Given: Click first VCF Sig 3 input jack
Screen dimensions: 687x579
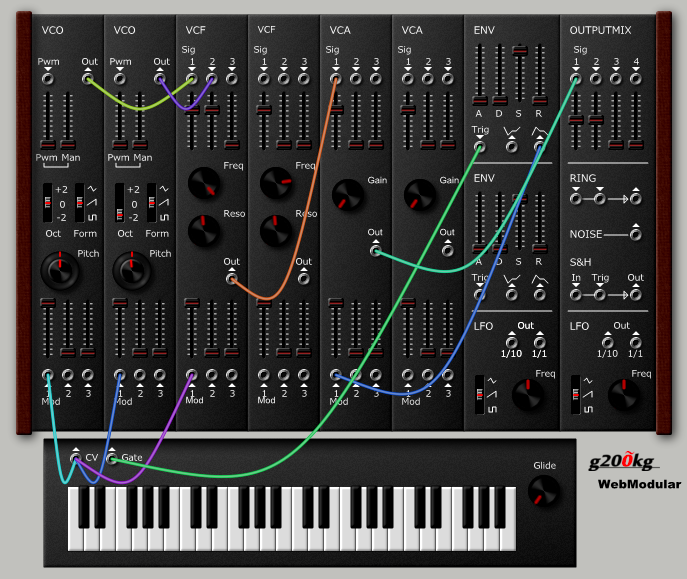Looking at the screenshot, I should coord(232,79).
